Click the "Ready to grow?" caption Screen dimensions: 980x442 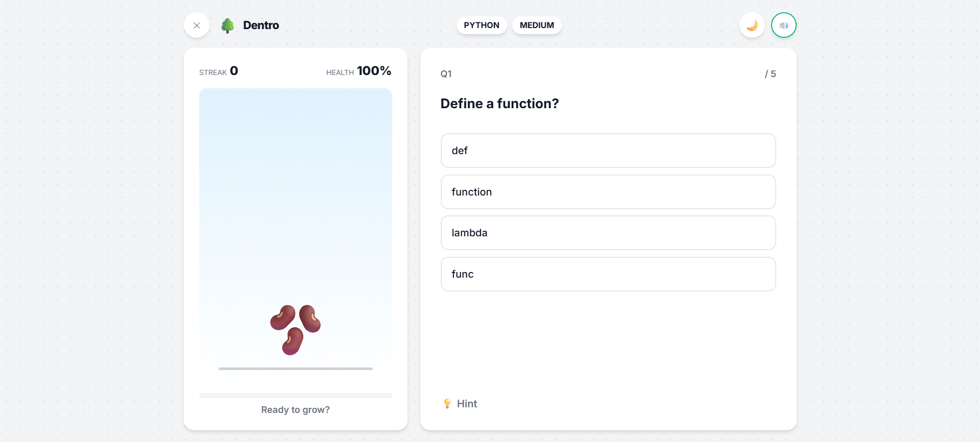click(x=295, y=410)
